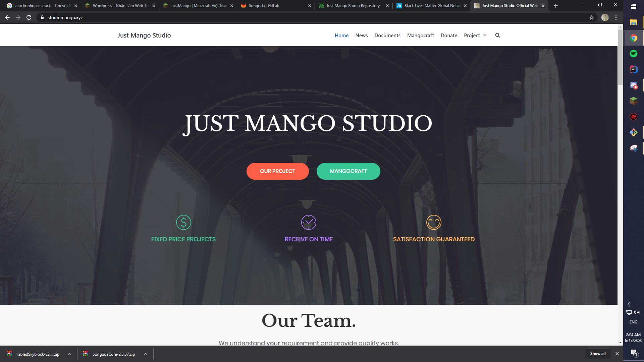Click the OUR PROJECT button
This screenshot has height=362, width=644.
point(277,171)
